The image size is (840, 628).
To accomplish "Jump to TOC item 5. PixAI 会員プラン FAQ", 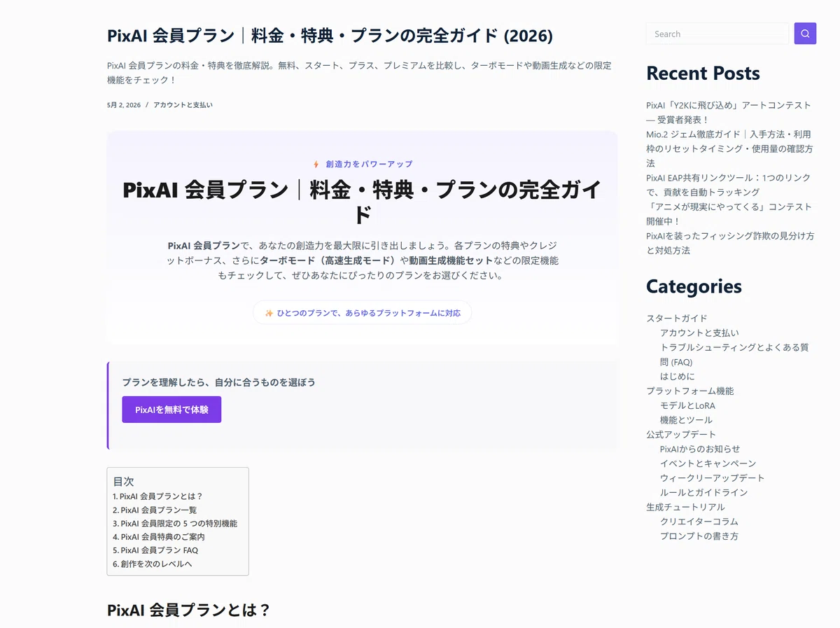I will pyautogui.click(x=155, y=550).
